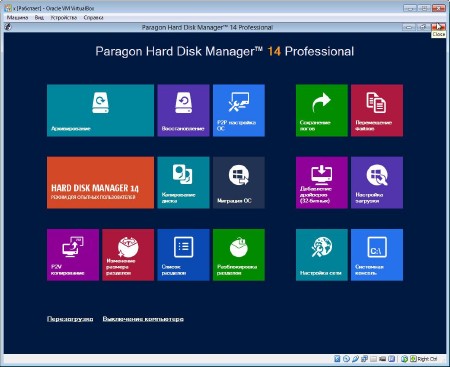This screenshot has width=450, height=367.
Task: Click the Перезагрузка link
Action: click(x=70, y=319)
